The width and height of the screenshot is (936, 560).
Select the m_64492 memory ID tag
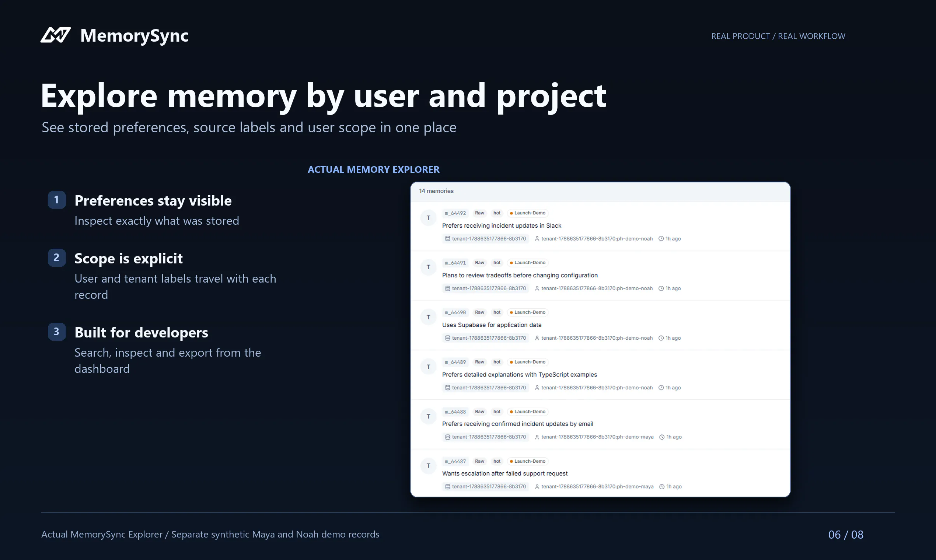455,213
